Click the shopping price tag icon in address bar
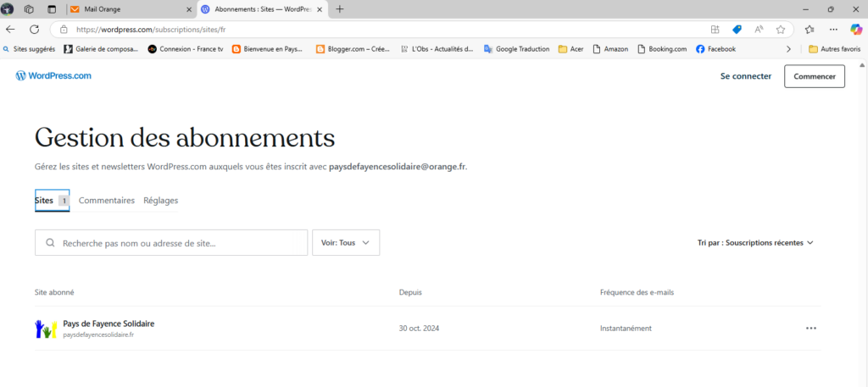 coord(737,29)
